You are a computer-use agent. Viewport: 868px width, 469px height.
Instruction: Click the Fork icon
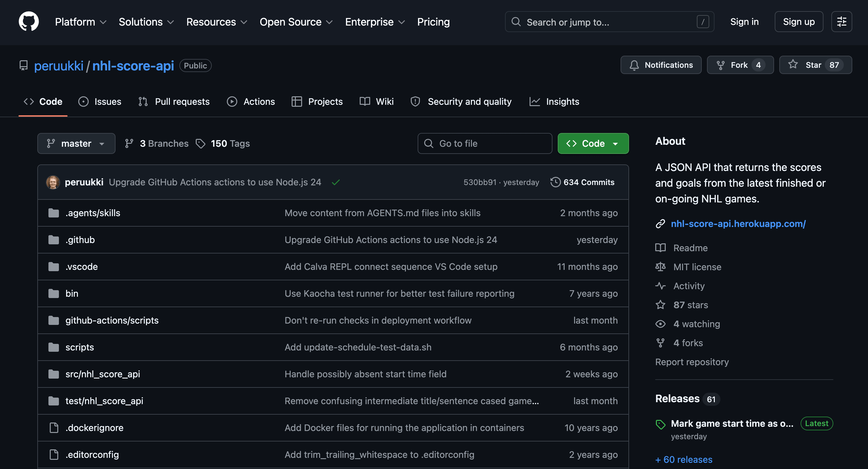tap(720, 65)
